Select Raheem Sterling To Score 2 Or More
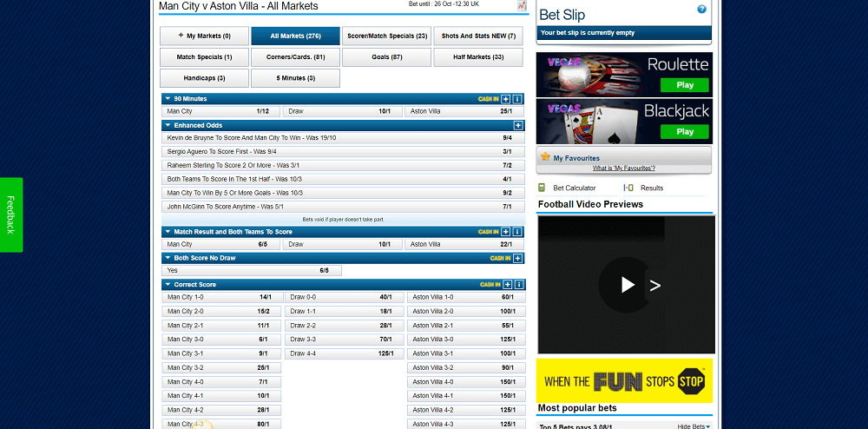This screenshot has width=868, height=429. pos(343,166)
